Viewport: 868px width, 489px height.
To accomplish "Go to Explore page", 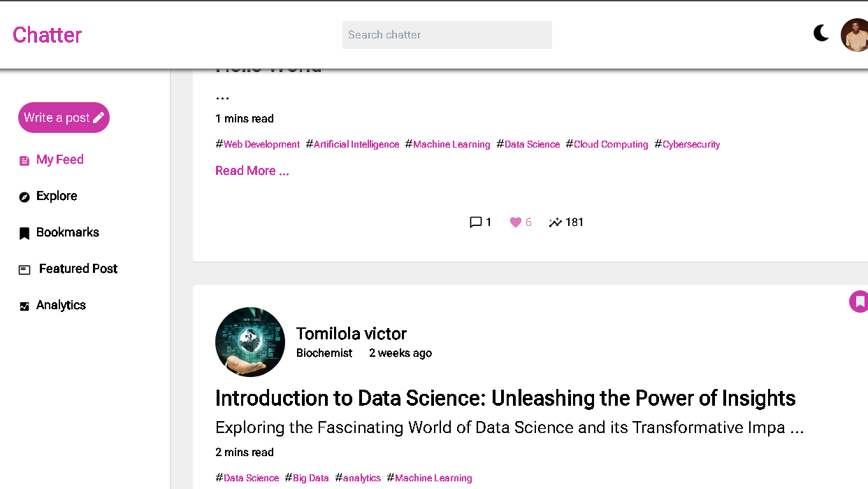I will pos(57,196).
